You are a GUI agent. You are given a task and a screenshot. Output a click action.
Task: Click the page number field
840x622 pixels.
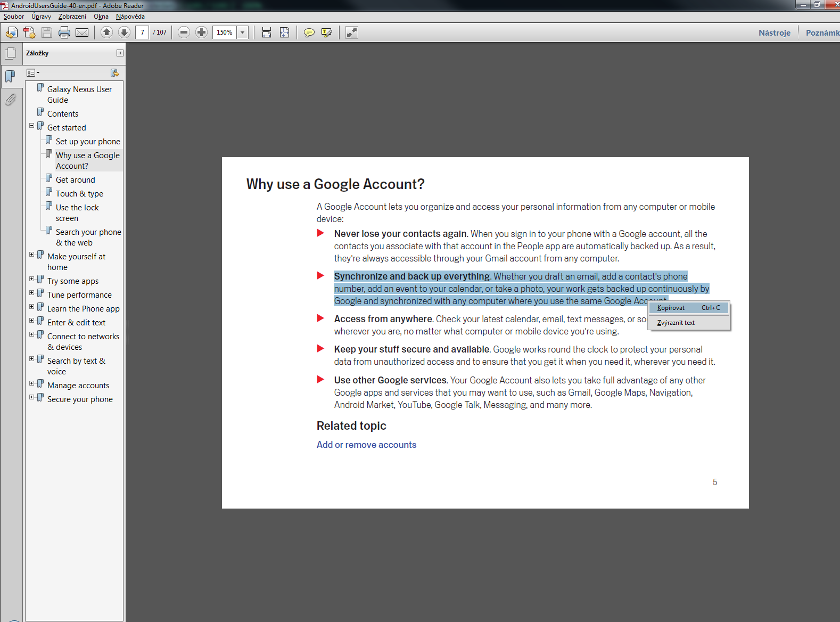(142, 32)
